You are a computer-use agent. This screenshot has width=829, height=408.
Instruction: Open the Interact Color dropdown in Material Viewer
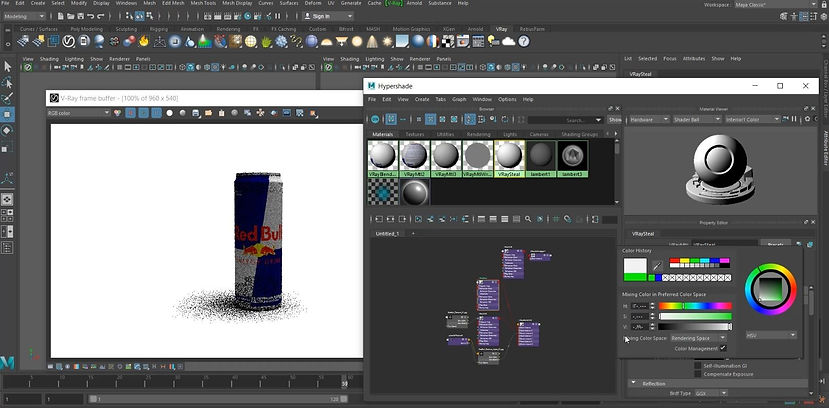(752, 120)
